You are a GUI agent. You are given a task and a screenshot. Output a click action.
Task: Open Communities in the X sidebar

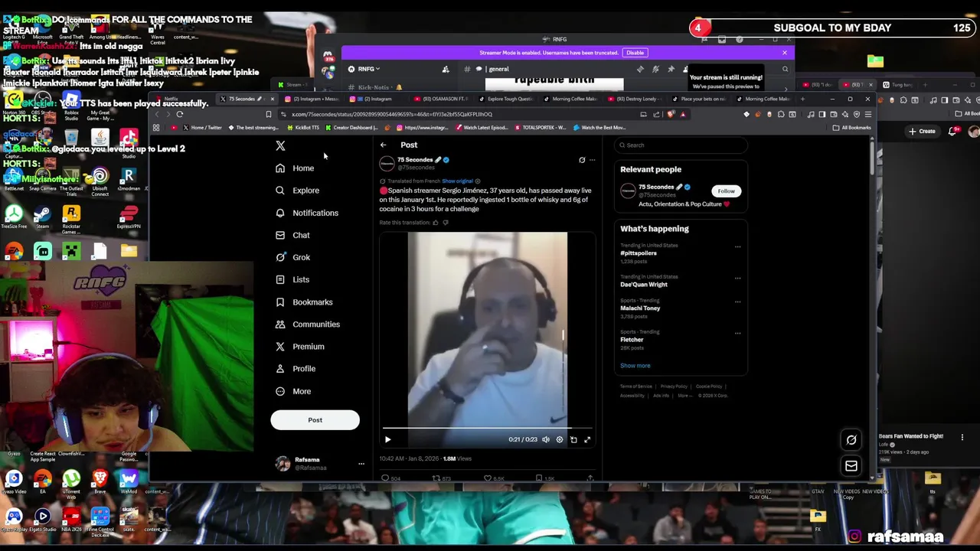(307, 324)
